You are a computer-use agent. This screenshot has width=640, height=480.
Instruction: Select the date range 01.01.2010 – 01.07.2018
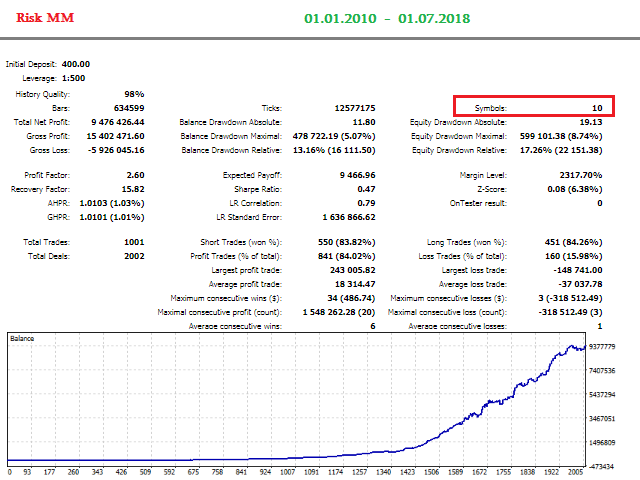tap(387, 19)
